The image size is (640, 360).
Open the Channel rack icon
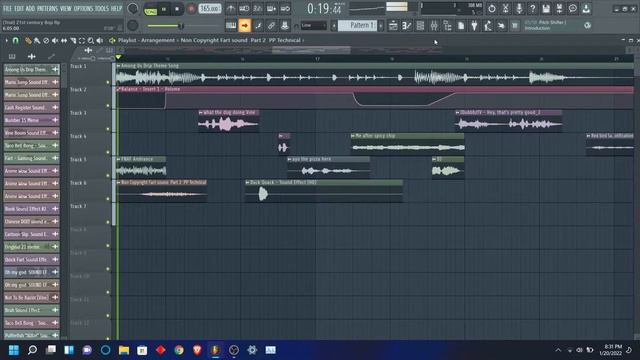420,26
